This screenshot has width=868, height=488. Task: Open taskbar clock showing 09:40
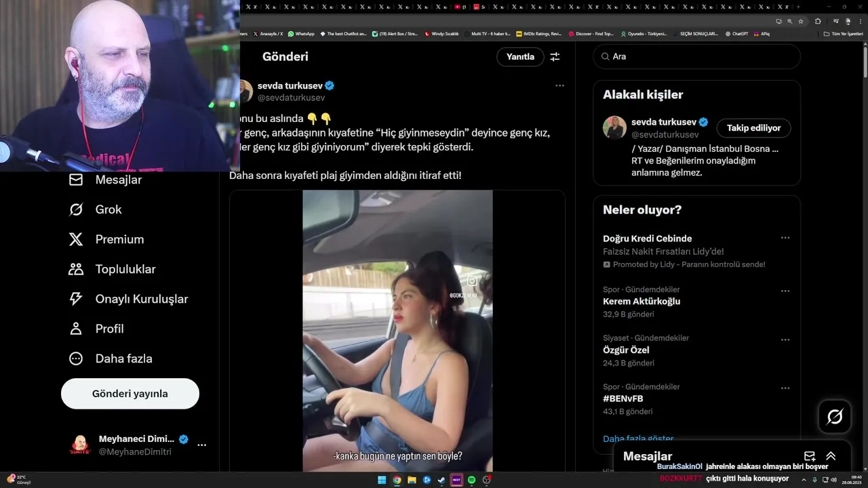click(851, 480)
